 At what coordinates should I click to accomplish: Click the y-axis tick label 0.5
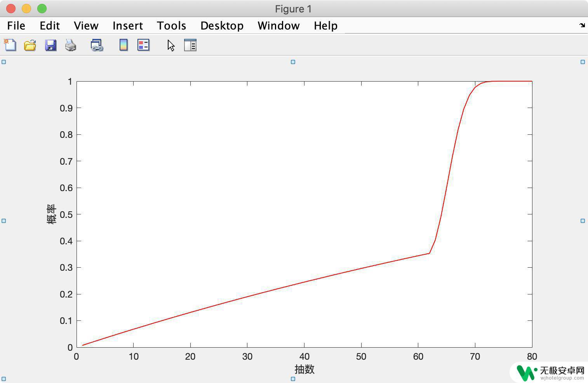point(66,214)
